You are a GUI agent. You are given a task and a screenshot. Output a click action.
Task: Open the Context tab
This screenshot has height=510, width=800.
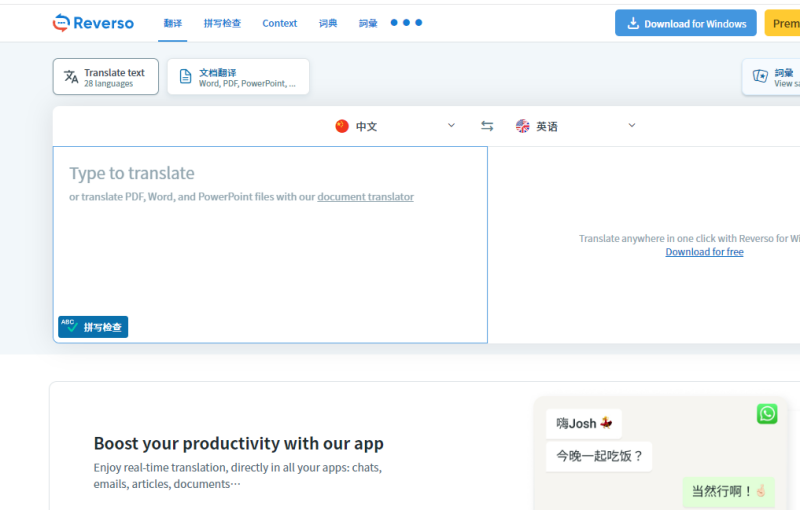pyautogui.click(x=280, y=23)
